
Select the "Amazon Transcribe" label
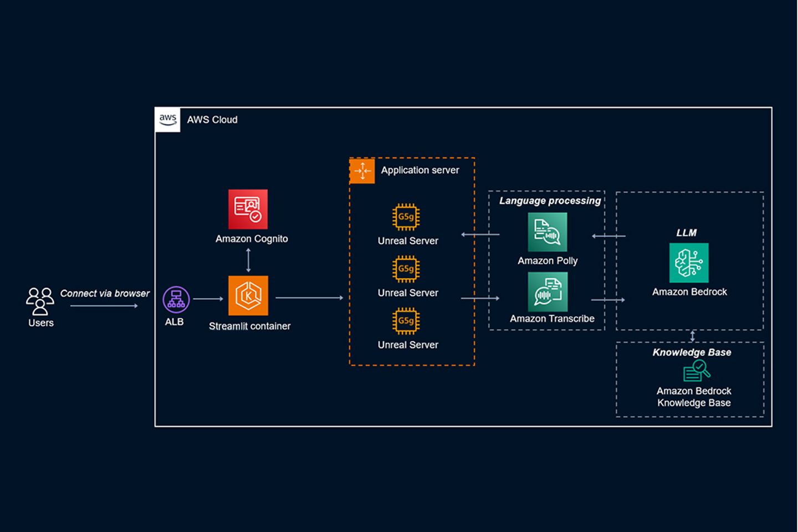(552, 318)
